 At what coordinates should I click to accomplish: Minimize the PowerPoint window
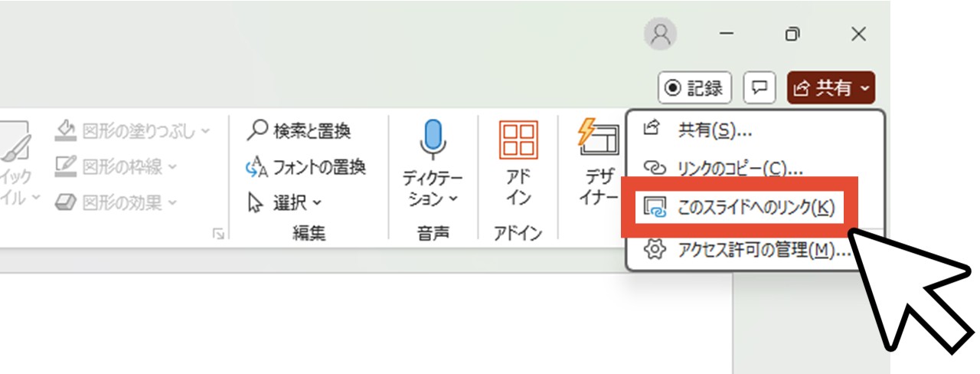point(727,34)
